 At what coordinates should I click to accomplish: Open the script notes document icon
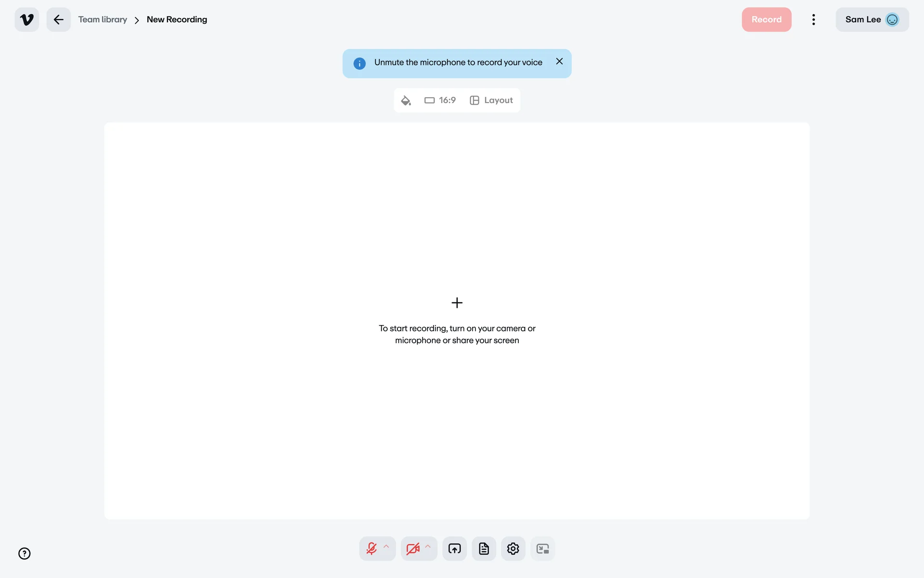tap(484, 549)
